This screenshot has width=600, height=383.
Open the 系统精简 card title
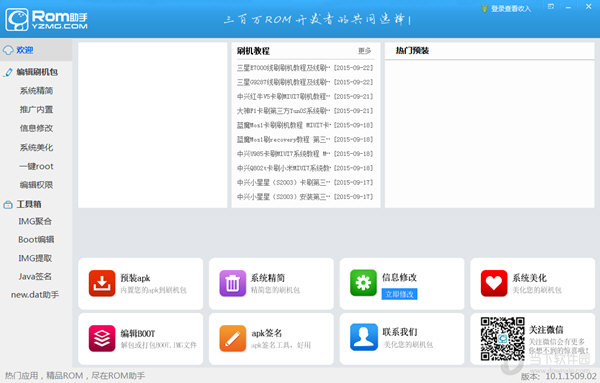point(268,278)
